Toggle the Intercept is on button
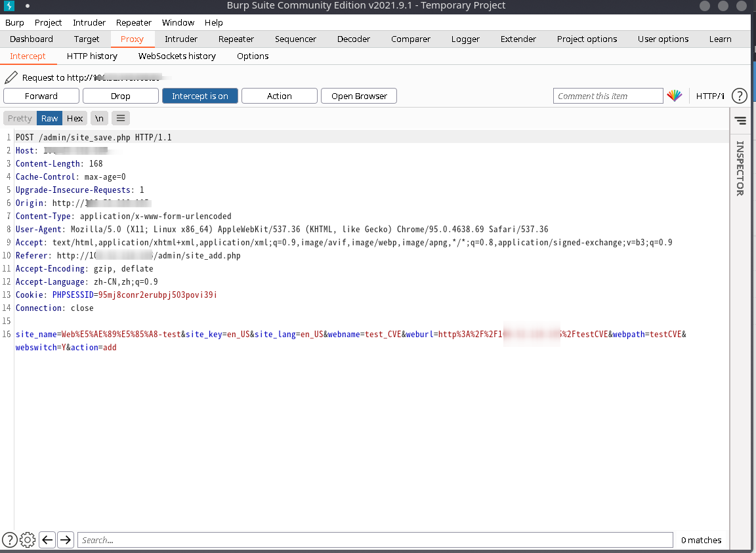Screen dimensions: 756x553 pyautogui.click(x=200, y=96)
